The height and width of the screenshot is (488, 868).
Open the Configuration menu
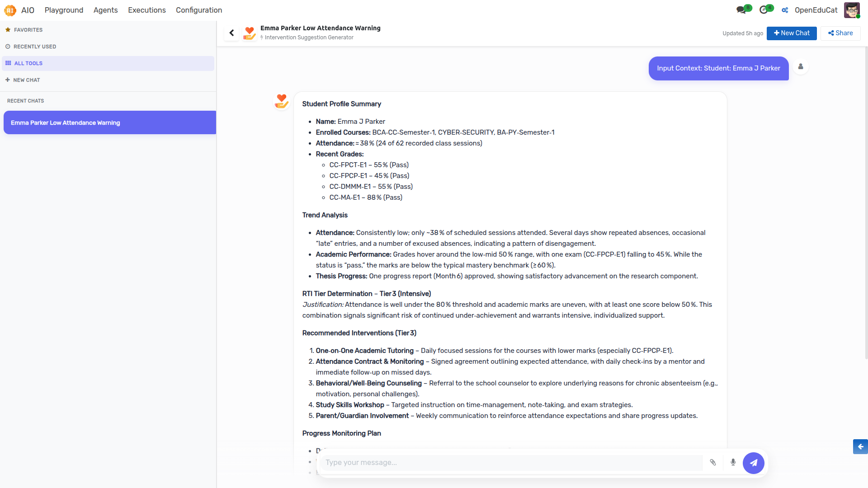pyautogui.click(x=199, y=10)
